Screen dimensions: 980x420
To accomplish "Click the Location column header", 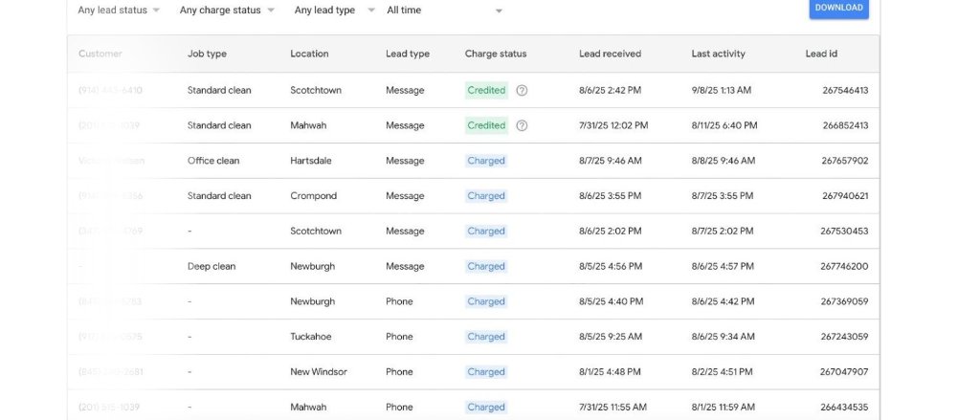I will pos(309,54).
